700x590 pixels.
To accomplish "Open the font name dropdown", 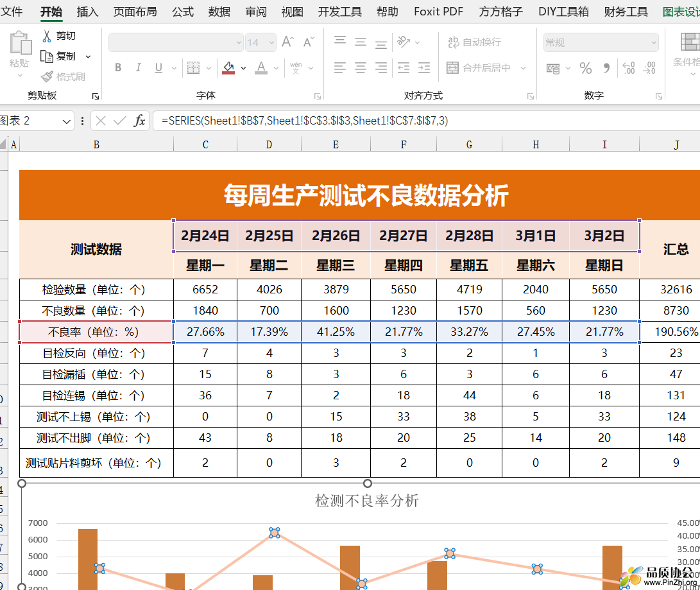I will click(x=239, y=43).
